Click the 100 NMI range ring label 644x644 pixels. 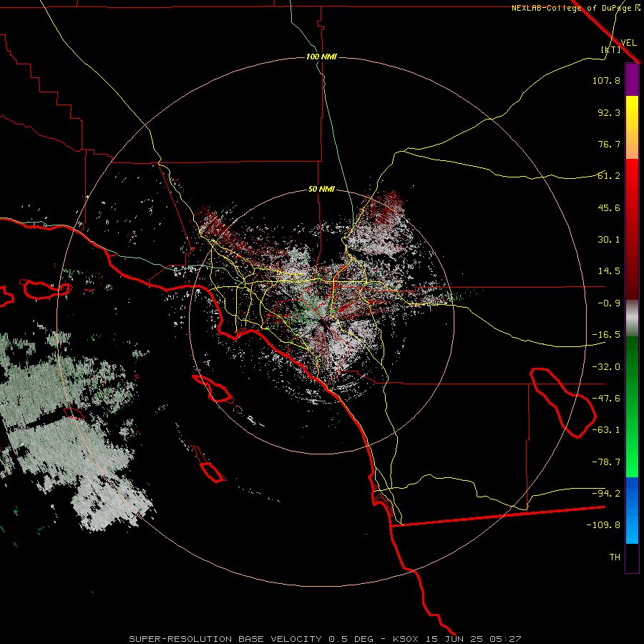[321, 57]
